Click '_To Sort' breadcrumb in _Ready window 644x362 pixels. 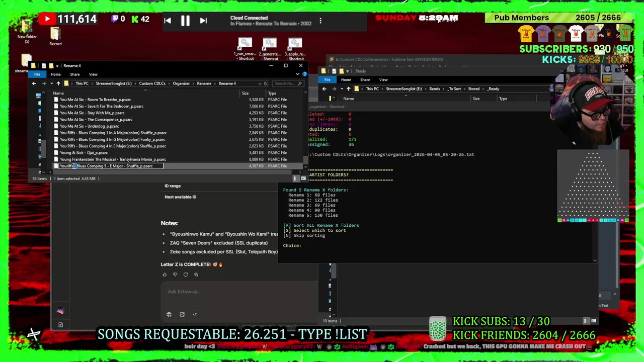point(454,89)
